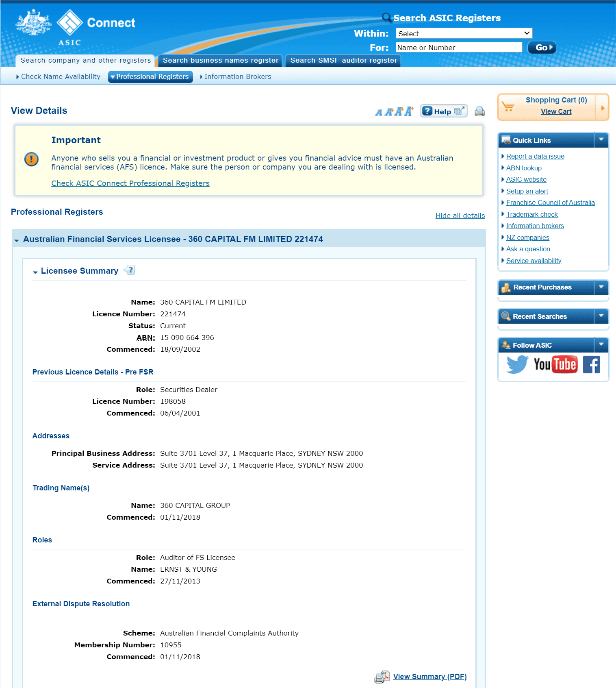
Task: Click previous licence number 198058
Action: (173, 401)
